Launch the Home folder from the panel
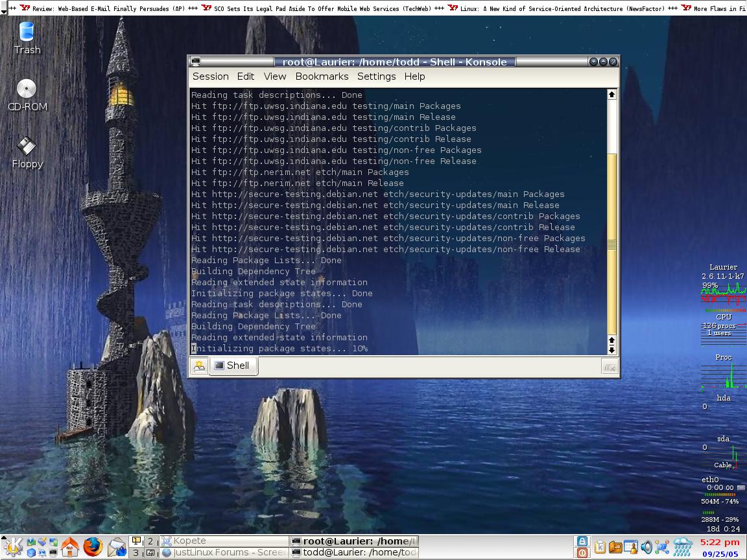 click(x=70, y=546)
